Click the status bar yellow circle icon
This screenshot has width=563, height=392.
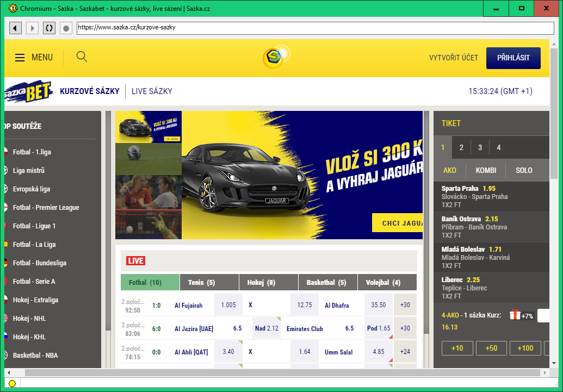coord(12,383)
